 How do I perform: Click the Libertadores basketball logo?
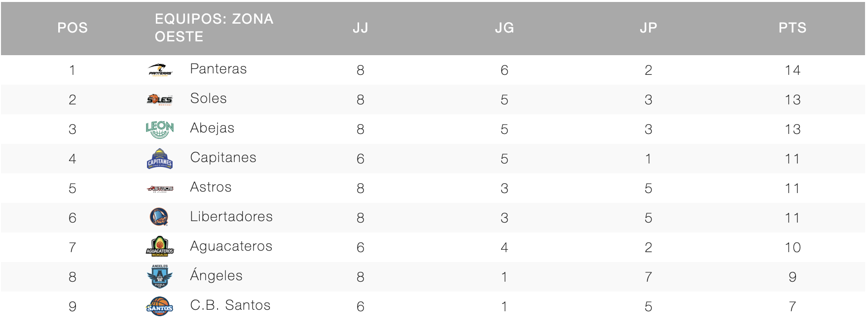[159, 217]
